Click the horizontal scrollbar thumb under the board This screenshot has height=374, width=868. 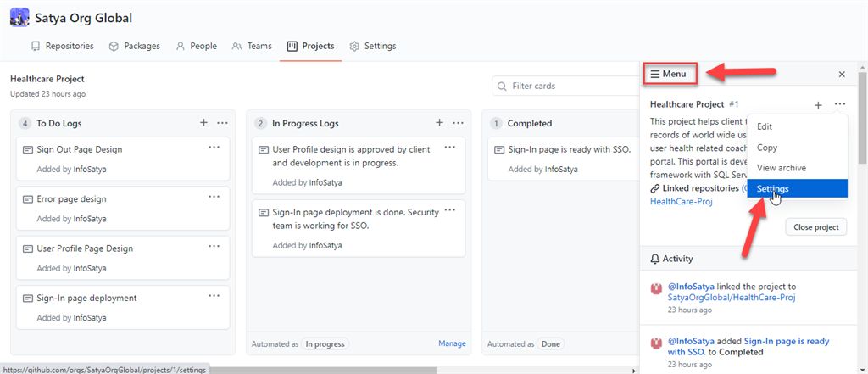click(x=323, y=370)
